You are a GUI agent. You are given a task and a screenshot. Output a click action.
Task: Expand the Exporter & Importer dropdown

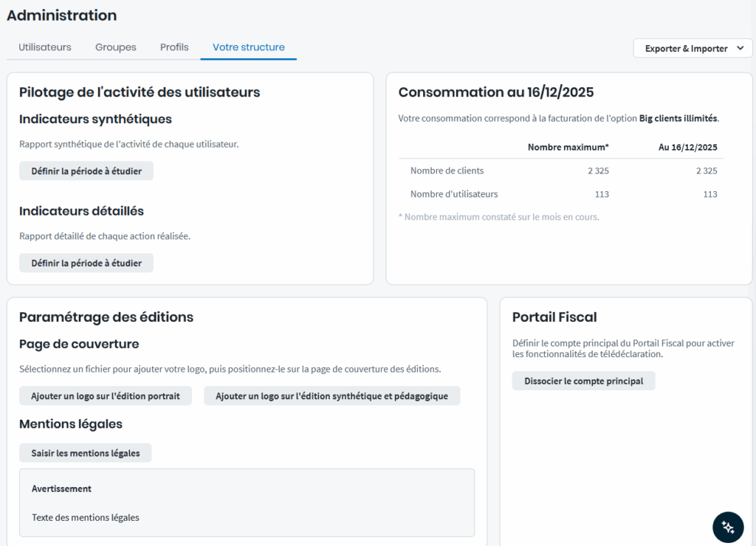(693, 49)
